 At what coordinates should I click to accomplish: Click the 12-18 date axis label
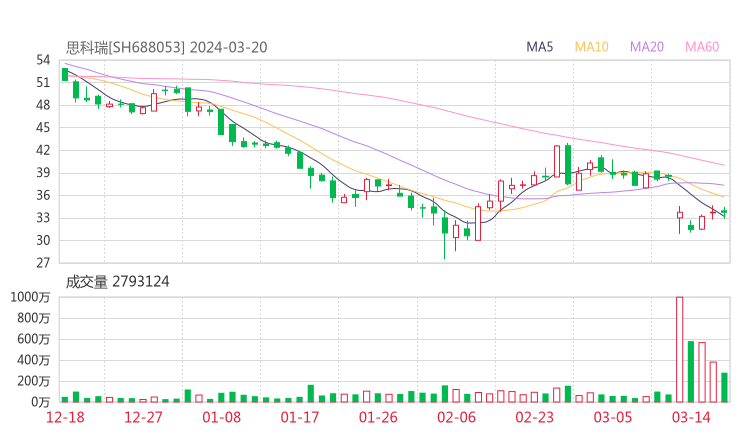tap(65, 417)
